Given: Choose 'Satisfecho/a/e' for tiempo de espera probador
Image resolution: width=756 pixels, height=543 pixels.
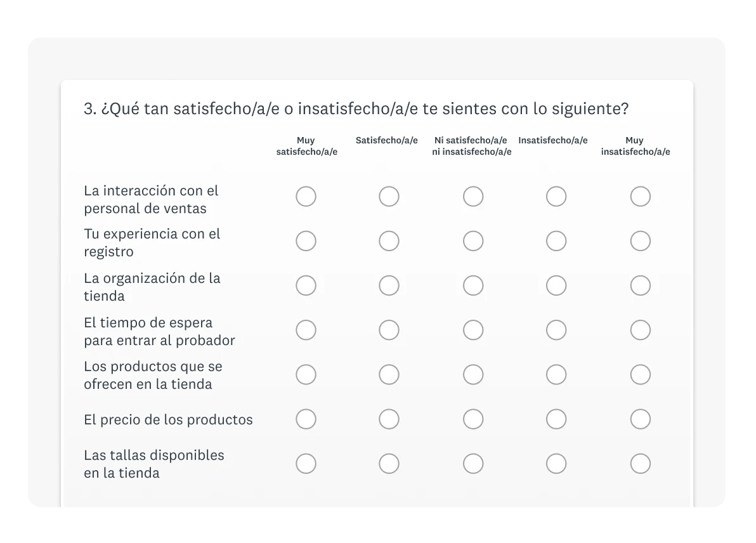Looking at the screenshot, I should coord(389,330).
